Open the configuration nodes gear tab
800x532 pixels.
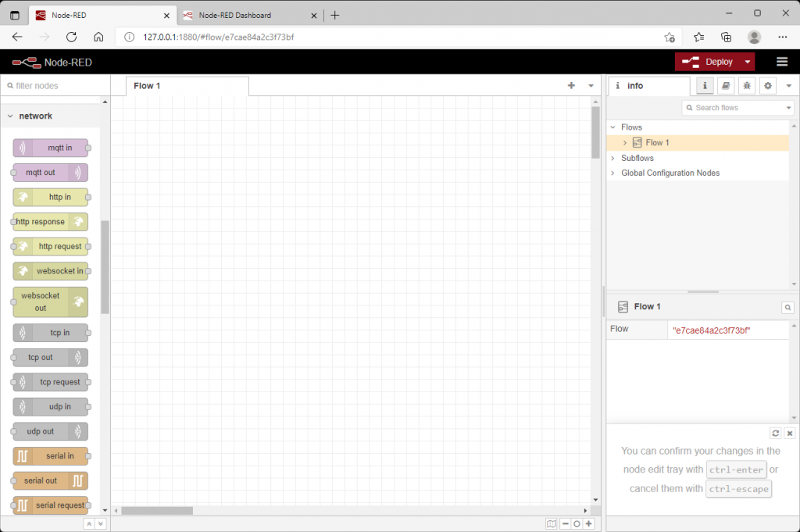click(767, 86)
